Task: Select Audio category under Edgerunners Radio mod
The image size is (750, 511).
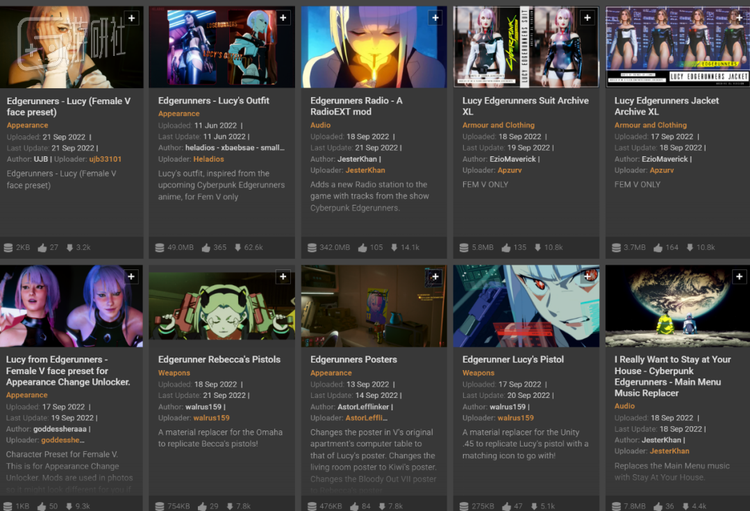Action: (x=320, y=126)
